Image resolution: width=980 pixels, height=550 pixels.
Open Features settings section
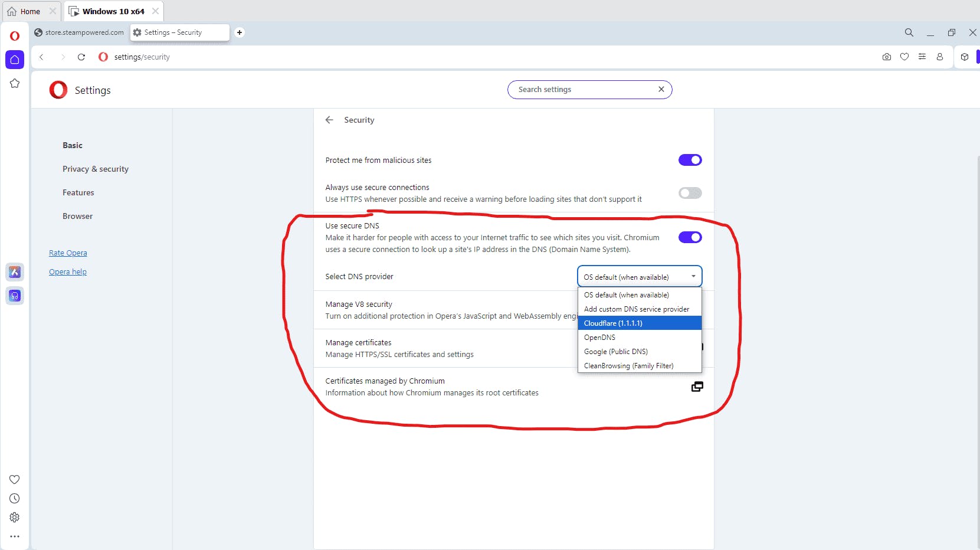(78, 192)
